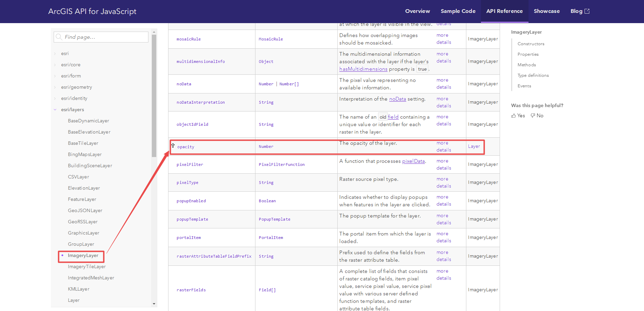Open the Overview page from top navigation
Viewport: 644px width, 311px height.
coord(417,11)
